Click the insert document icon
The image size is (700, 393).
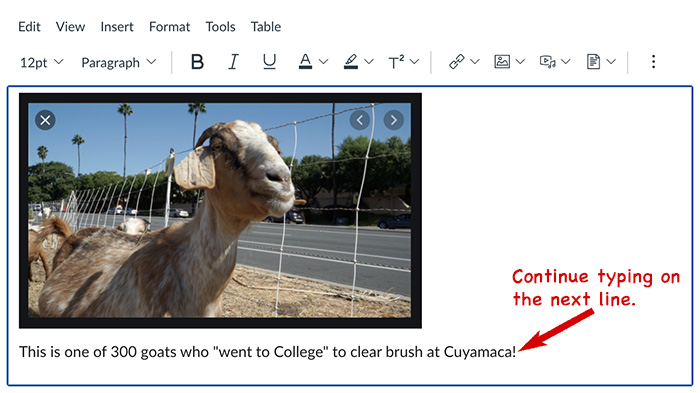tap(593, 62)
